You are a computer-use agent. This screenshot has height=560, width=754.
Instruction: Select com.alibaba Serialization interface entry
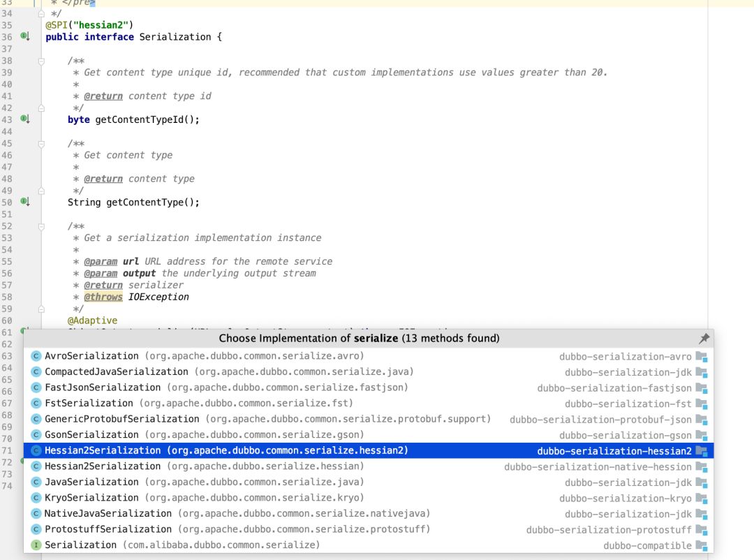(369, 545)
